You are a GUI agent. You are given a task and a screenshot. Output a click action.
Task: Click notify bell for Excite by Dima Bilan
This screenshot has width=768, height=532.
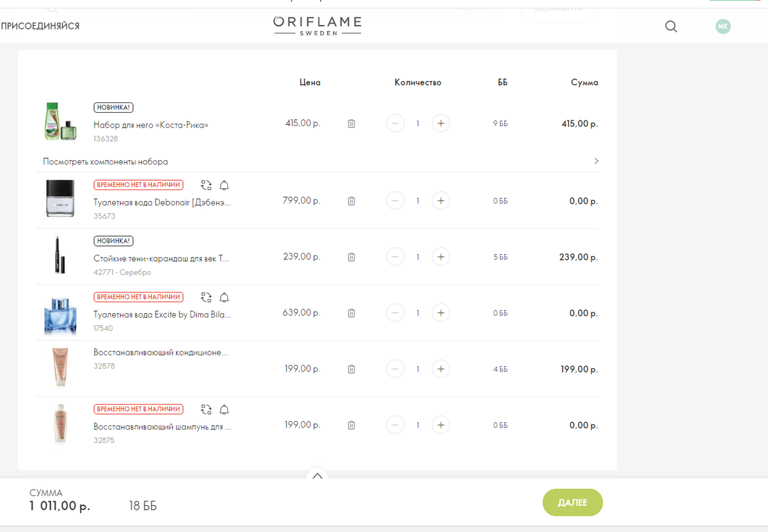[224, 298]
